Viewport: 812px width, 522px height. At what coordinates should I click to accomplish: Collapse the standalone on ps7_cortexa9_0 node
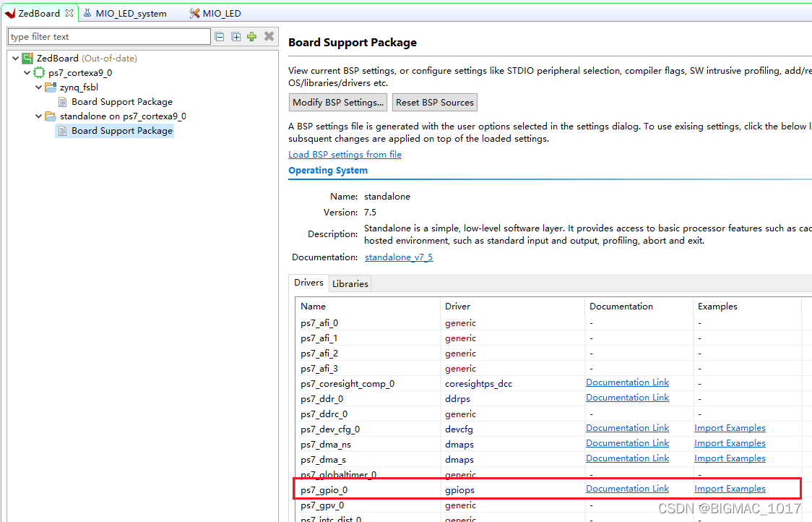click(x=38, y=116)
